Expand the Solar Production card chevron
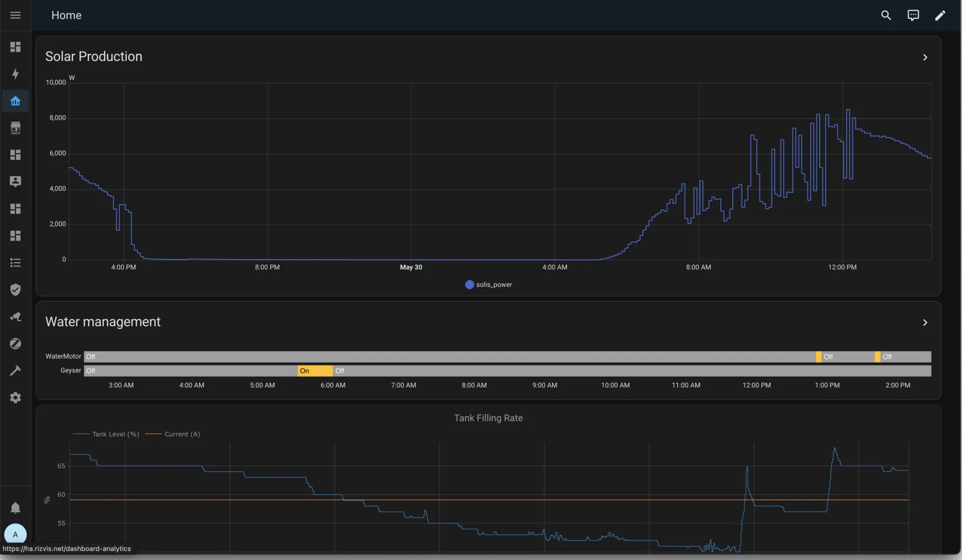The image size is (962, 560). click(925, 57)
